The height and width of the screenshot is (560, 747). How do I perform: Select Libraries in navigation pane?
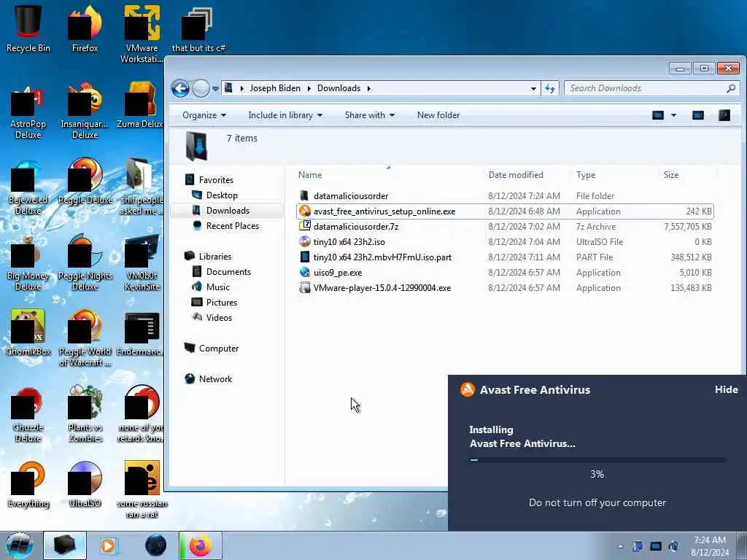coord(215,256)
